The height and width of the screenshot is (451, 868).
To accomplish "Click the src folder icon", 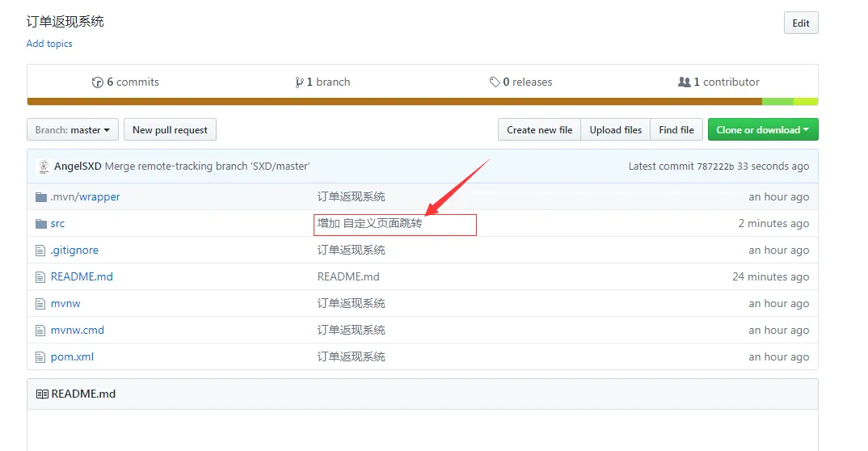I will [x=41, y=224].
